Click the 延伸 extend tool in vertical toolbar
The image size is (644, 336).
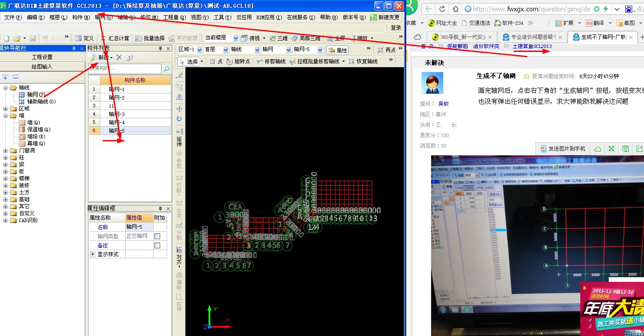tap(179, 137)
